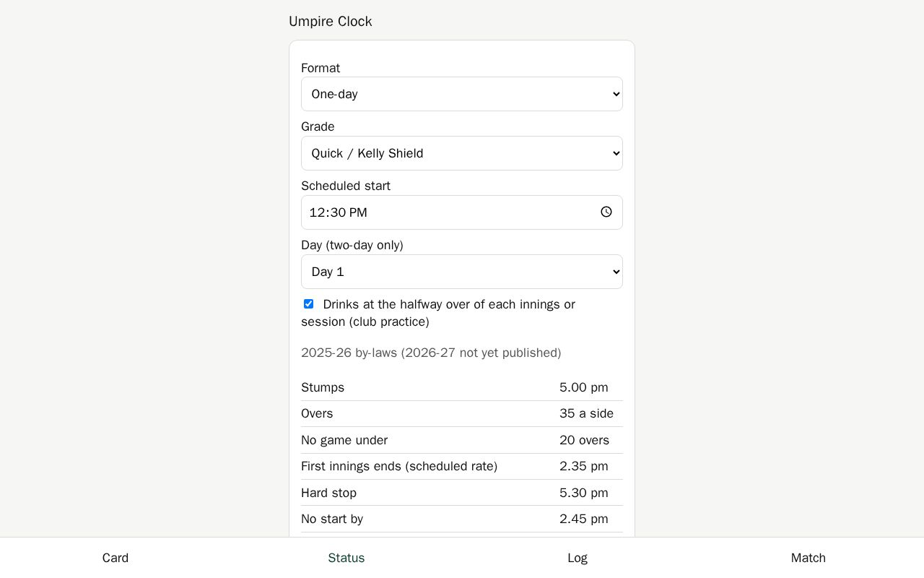Image resolution: width=924 pixels, height=578 pixels.
Task: Switch to the Card tab
Action: [x=115, y=558]
